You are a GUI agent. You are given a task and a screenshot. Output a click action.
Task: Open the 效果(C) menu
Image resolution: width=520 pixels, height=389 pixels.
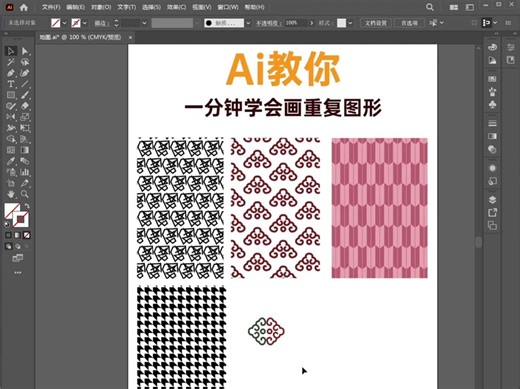[x=176, y=7]
